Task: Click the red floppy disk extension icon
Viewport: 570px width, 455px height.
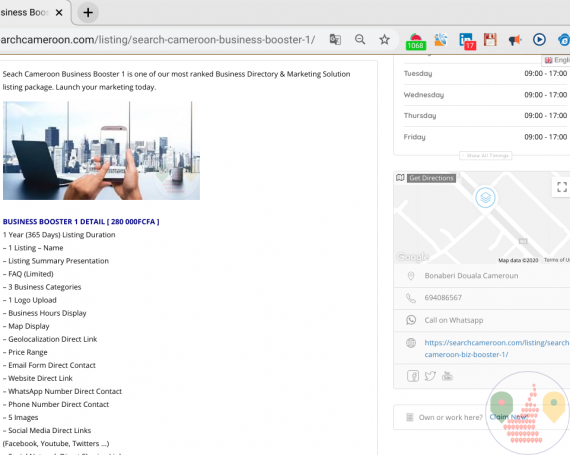Action: pos(490,39)
